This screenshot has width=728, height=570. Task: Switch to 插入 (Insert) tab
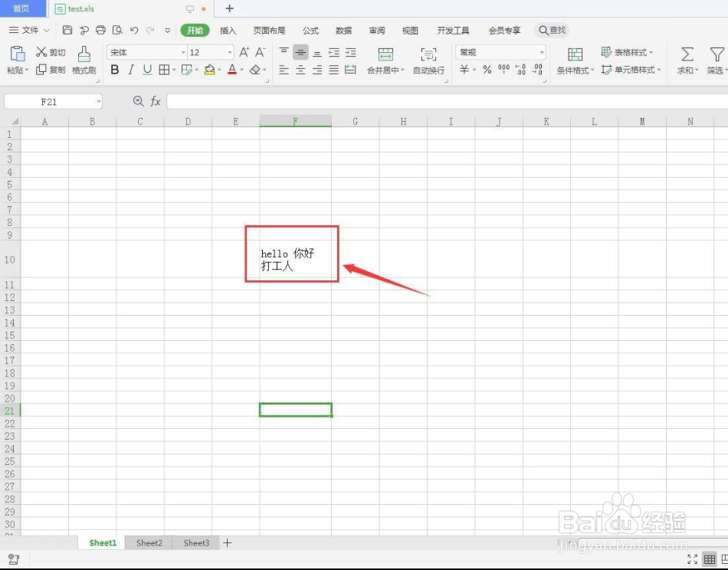pos(228,31)
